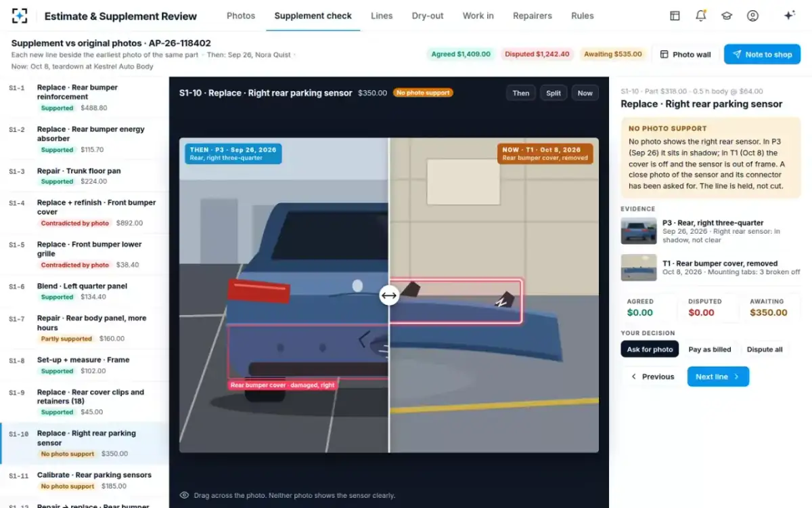Viewport: 812px width, 508px height.
Task: Go to the Previous line
Action: [x=652, y=377]
